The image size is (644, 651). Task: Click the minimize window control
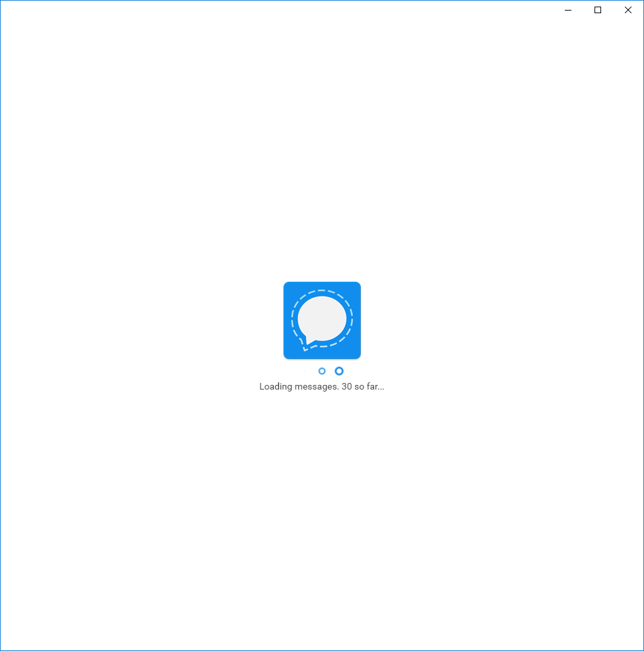tap(567, 10)
